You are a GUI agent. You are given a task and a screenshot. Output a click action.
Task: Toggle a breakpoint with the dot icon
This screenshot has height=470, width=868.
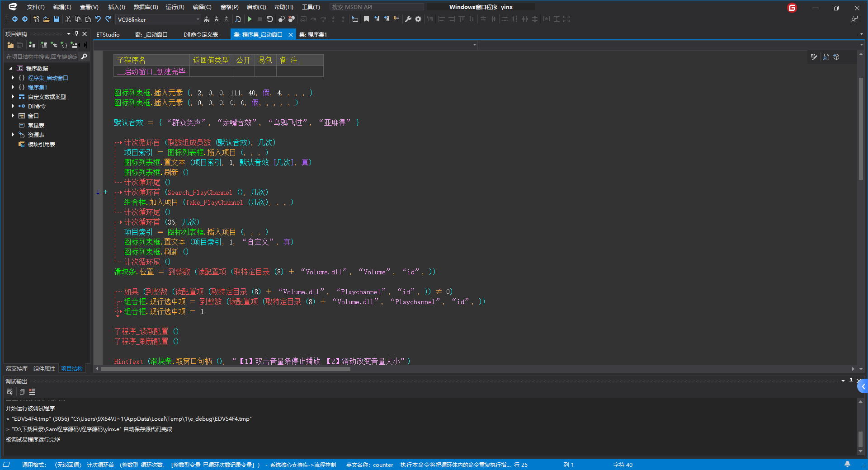(281, 19)
